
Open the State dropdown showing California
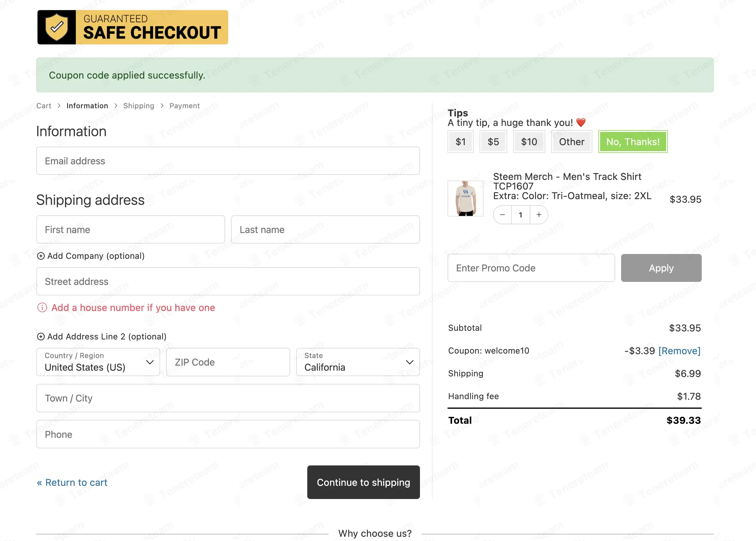coord(358,362)
